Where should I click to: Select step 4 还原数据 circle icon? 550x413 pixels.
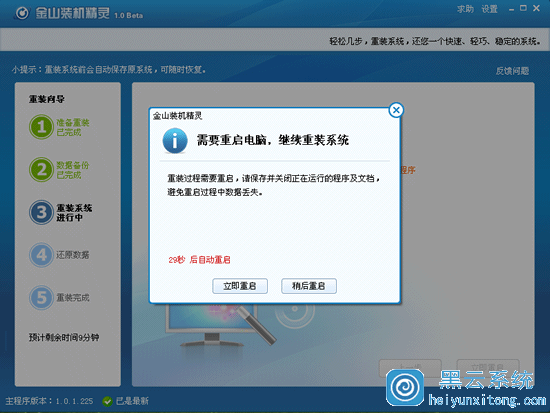click(x=41, y=255)
